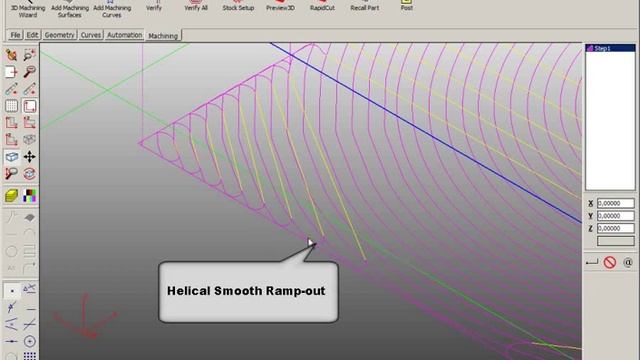
Task: Open the Edit tab
Action: pyautogui.click(x=32, y=35)
